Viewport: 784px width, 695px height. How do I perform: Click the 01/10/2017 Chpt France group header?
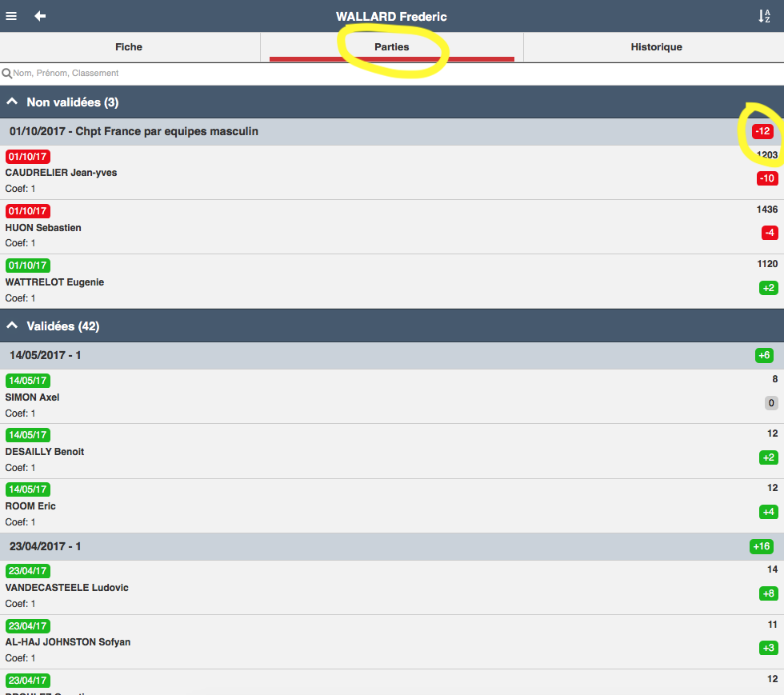[x=392, y=131]
